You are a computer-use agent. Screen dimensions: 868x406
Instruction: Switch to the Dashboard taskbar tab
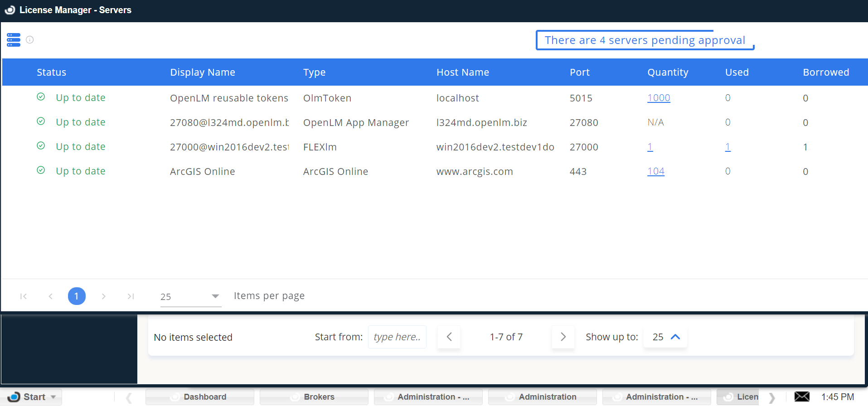[200, 397]
